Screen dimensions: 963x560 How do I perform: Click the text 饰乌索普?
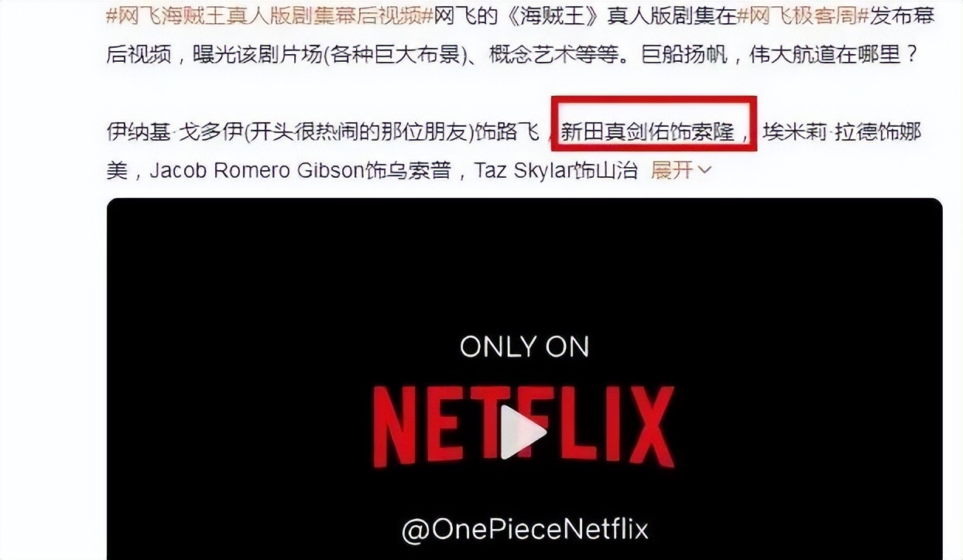coord(407,170)
